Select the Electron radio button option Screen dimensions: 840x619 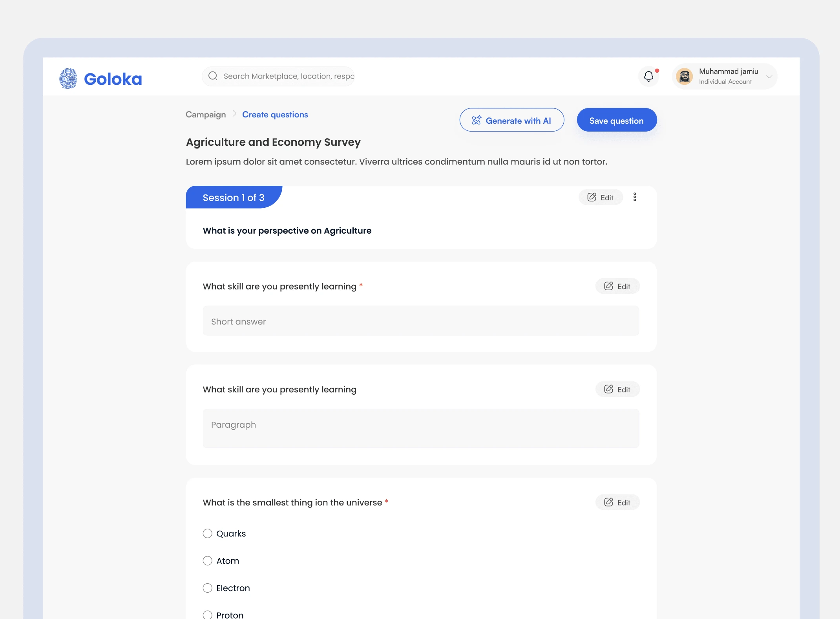coord(207,588)
